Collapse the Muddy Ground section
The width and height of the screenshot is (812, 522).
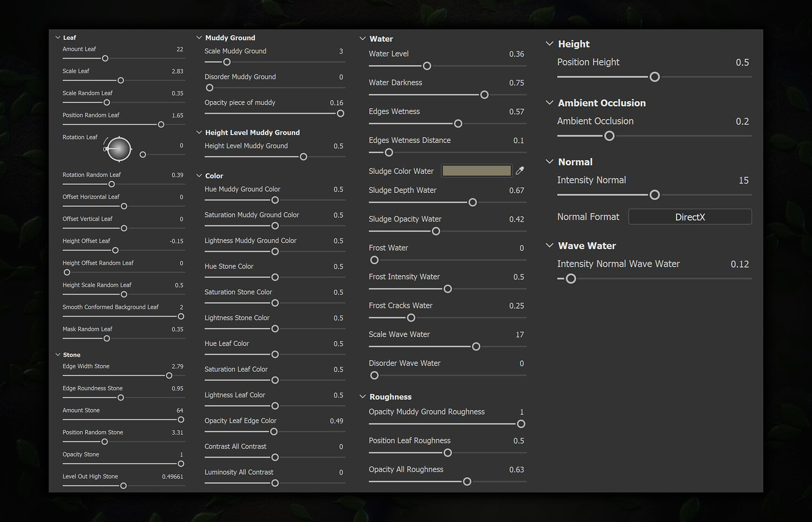199,38
